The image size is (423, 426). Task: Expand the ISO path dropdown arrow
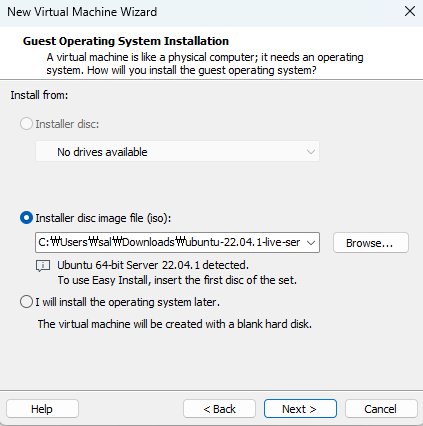pos(311,243)
